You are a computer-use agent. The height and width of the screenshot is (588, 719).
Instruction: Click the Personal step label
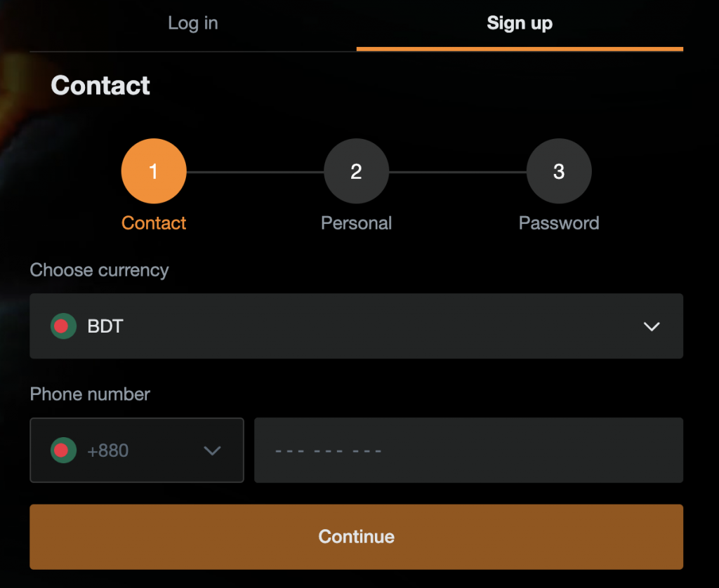coord(356,222)
